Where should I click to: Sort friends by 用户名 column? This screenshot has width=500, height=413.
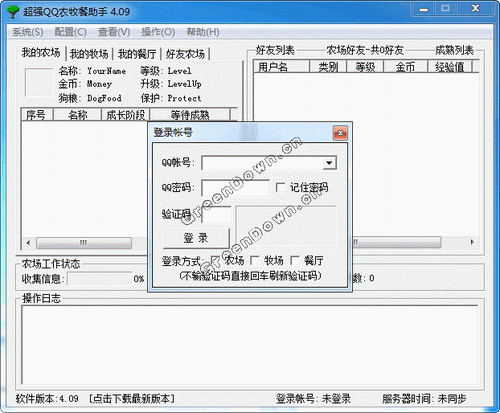point(281,67)
